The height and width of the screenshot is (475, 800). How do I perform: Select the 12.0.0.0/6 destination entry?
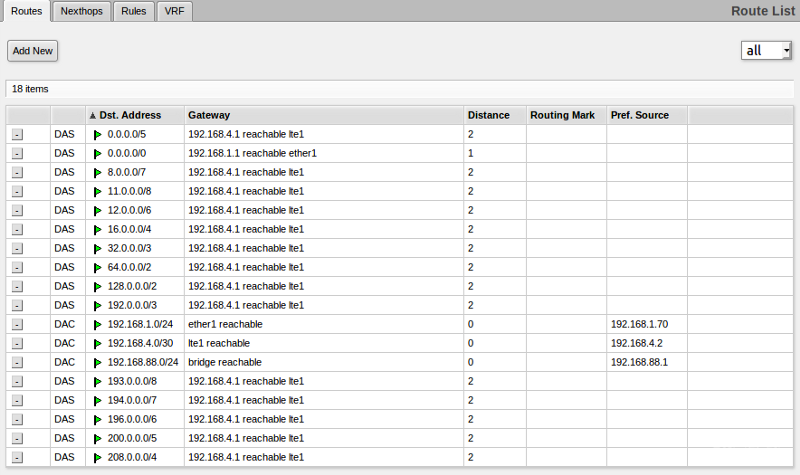click(129, 210)
